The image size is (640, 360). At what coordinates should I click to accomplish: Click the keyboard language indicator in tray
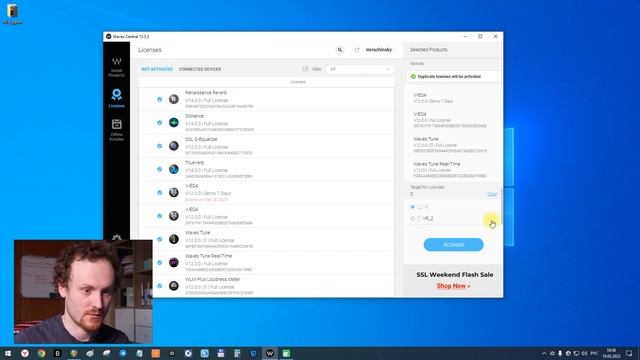click(594, 353)
